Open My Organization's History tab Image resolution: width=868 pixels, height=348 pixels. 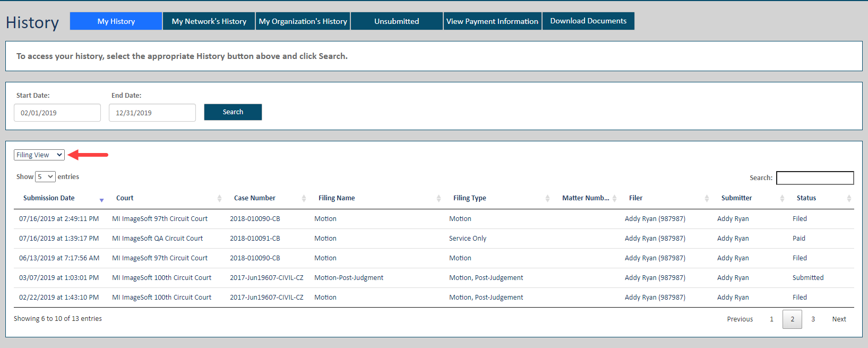click(x=303, y=21)
